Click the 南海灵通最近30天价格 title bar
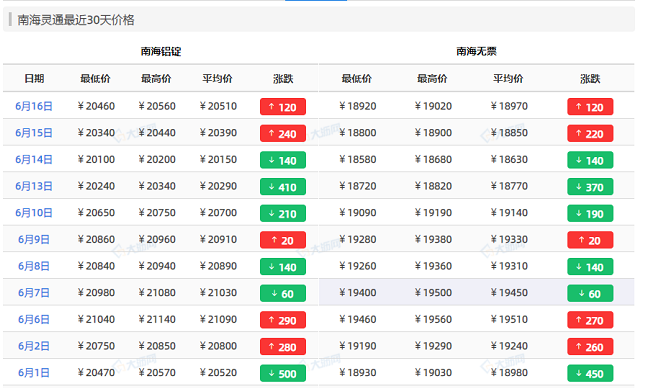Image resolution: width=650 pixels, height=388 pixels. click(319, 19)
